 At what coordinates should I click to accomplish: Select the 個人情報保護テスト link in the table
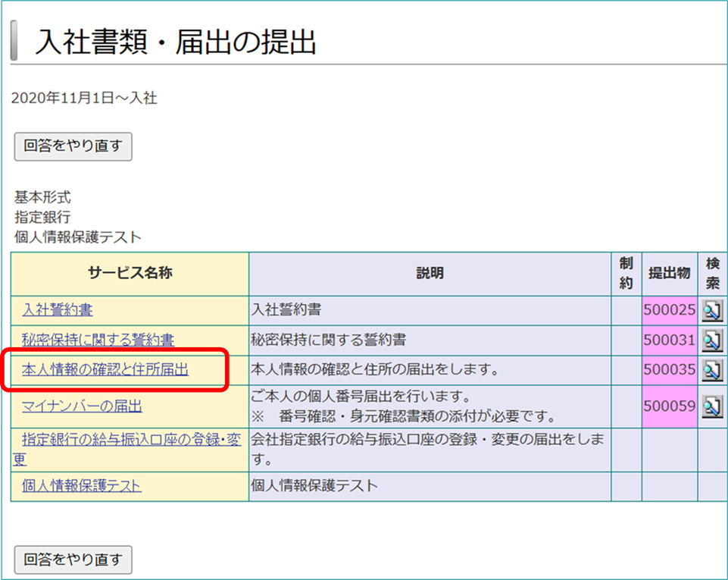click(82, 486)
